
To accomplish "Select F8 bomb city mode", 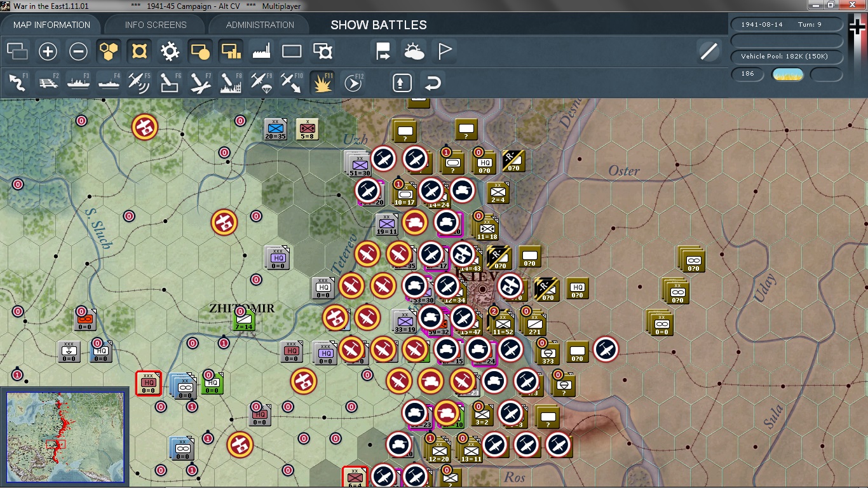I will click(x=231, y=83).
